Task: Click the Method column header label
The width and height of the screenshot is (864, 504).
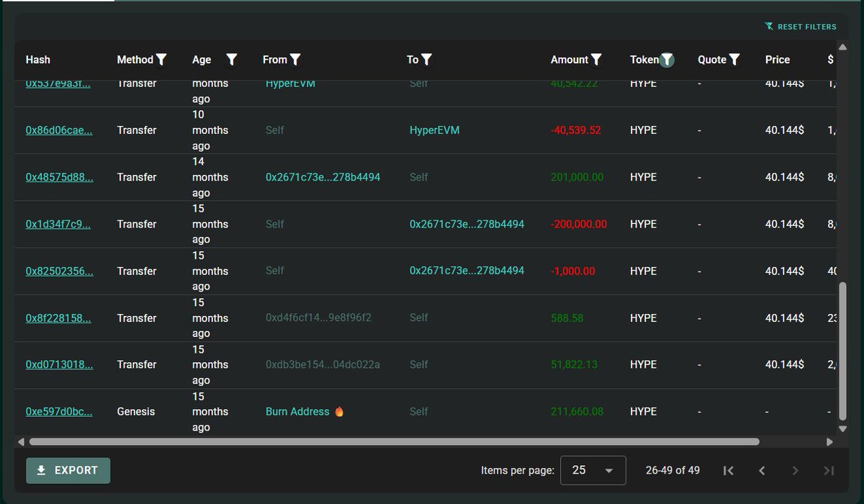Action: [135, 60]
